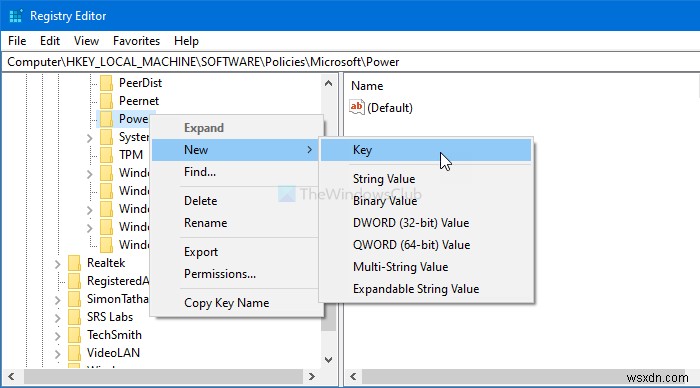The width and height of the screenshot is (700, 388).
Task: Click the Power key folder icon
Action: (x=106, y=119)
